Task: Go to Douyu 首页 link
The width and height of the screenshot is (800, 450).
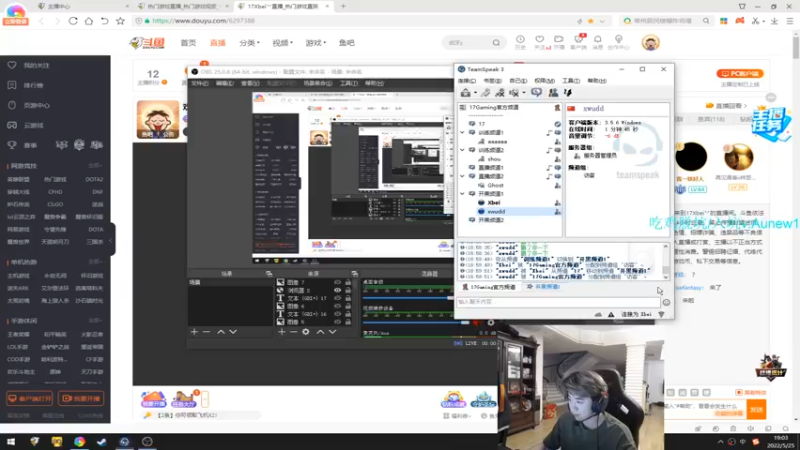Action: click(188, 43)
